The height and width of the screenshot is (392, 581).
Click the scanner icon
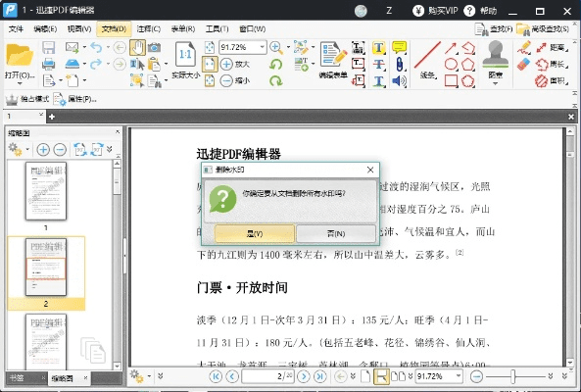point(73,64)
